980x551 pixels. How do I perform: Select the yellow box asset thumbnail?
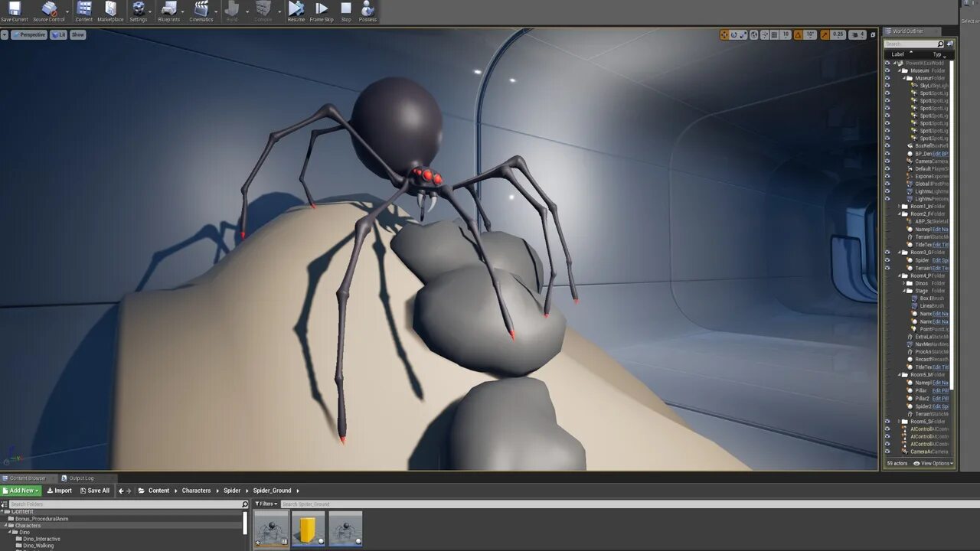(308, 529)
